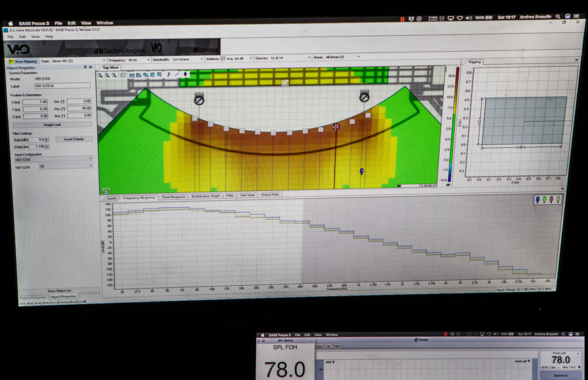This screenshot has height=380, width=588.
Task: Switch to the Project Properties tab
Action: [x=33, y=298]
